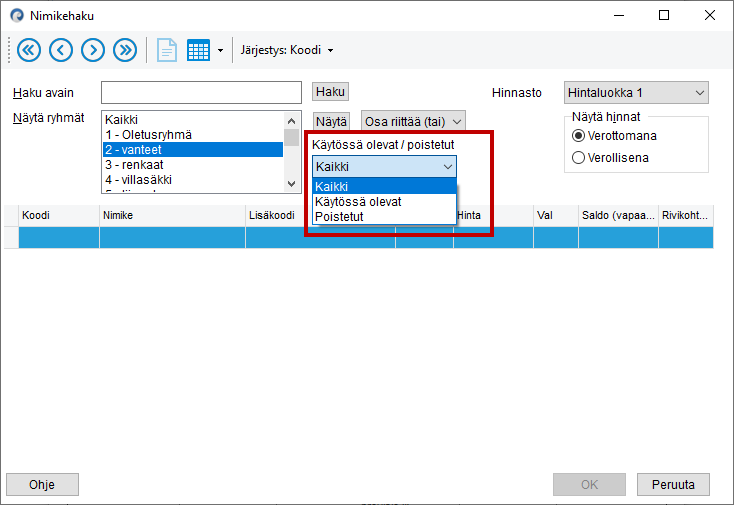734x505 pixels.
Task: Sort by the Rivikoht... column header
Action: pos(686,215)
